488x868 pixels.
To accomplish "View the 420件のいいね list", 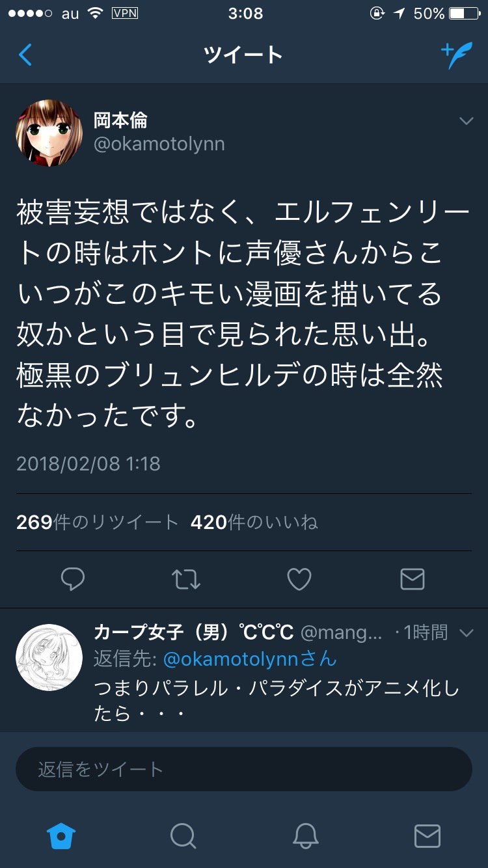I will point(254,522).
